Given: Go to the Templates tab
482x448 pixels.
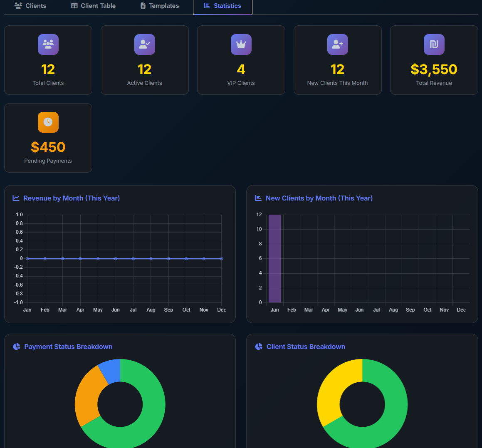Looking at the screenshot, I should (x=160, y=6).
